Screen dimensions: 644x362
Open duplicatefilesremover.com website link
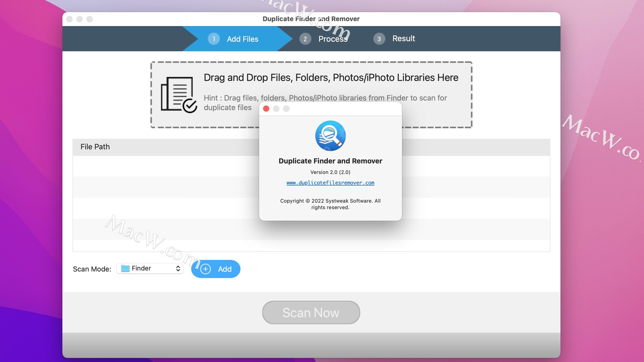click(x=330, y=182)
